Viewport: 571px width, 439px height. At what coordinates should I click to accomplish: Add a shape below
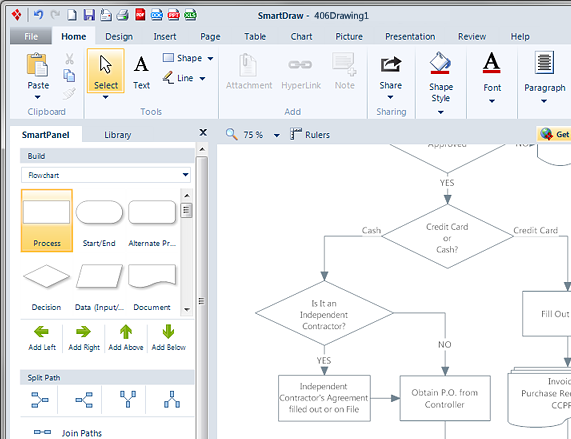[169, 338]
